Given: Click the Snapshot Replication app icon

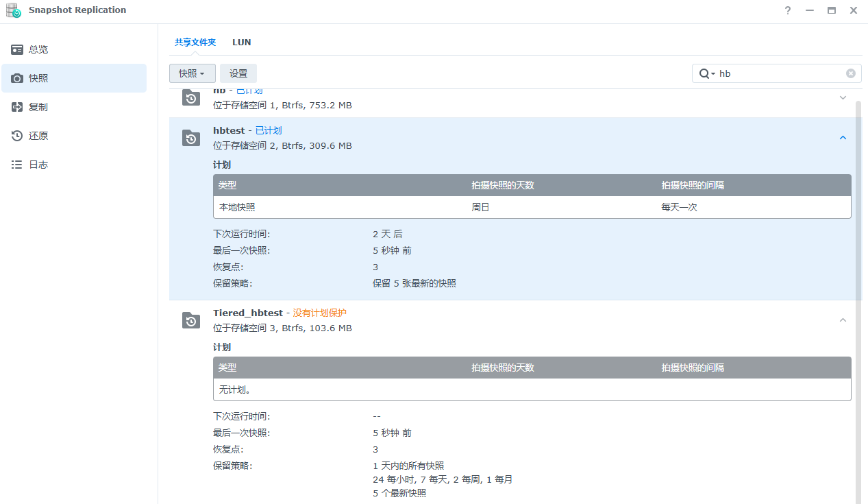Looking at the screenshot, I should pos(13,10).
